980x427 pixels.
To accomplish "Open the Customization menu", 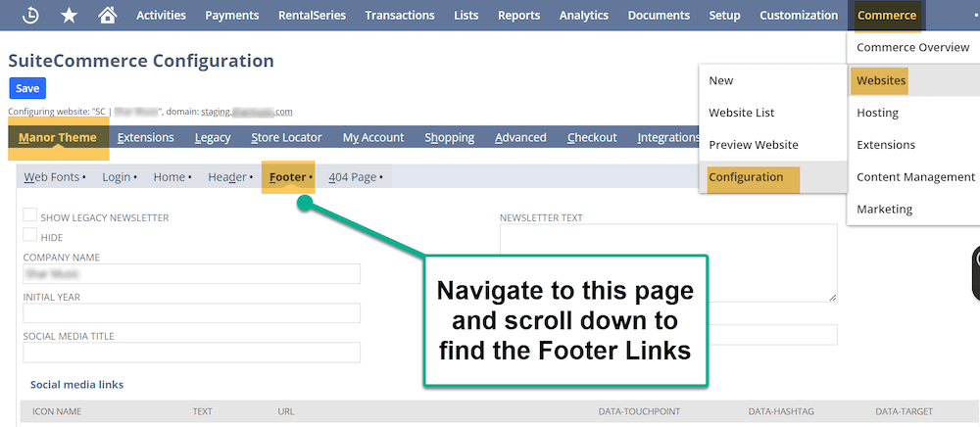I will [x=799, y=16].
